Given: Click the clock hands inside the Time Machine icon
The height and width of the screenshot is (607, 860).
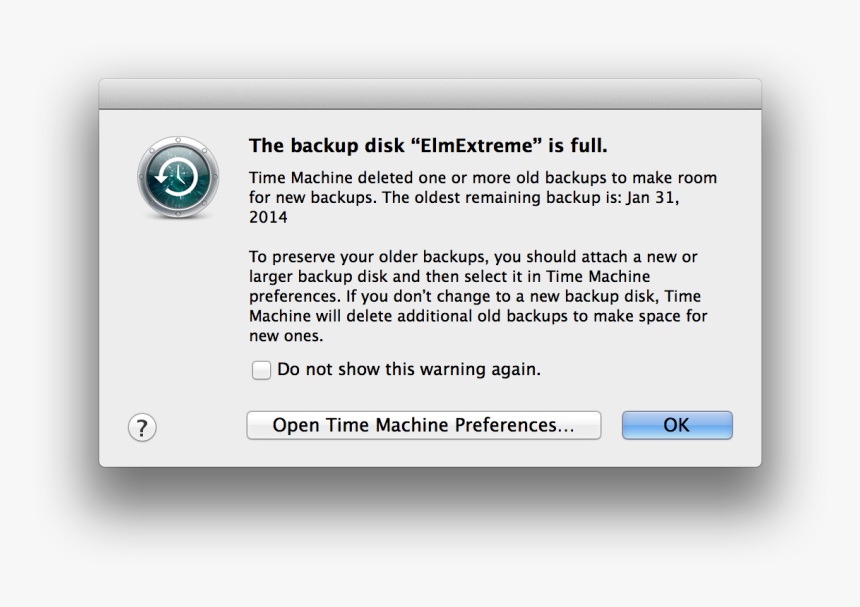Looking at the screenshot, I should click(x=179, y=175).
